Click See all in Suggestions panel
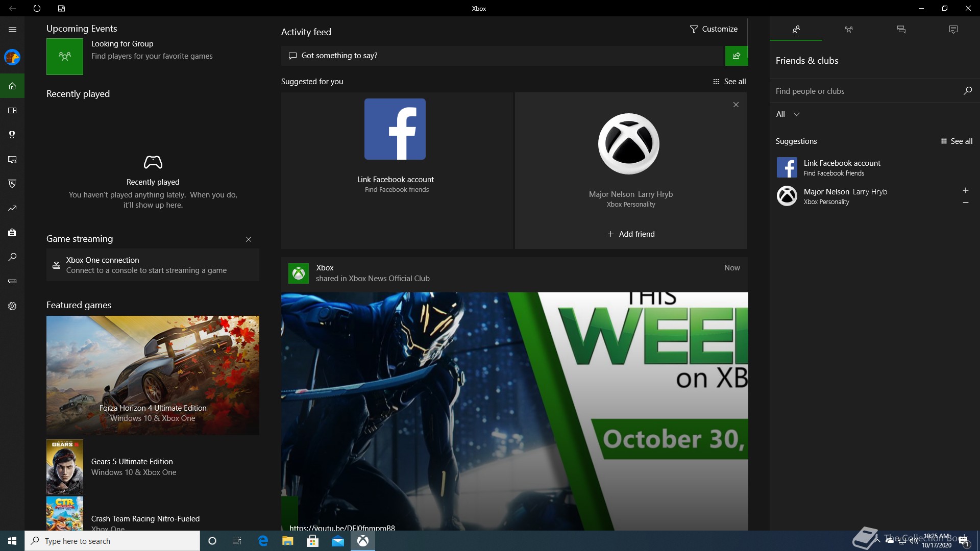Screen dimensions: 980x551 click(957, 141)
